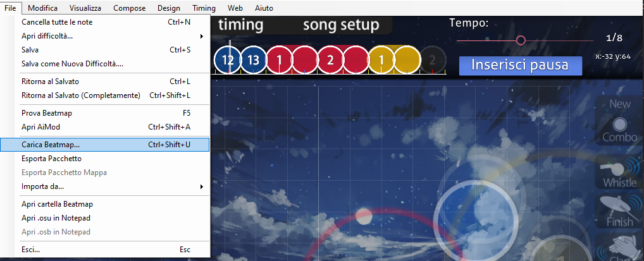Click the Inserisci pausa button
Viewport: 644px width, 261px height.
click(521, 66)
